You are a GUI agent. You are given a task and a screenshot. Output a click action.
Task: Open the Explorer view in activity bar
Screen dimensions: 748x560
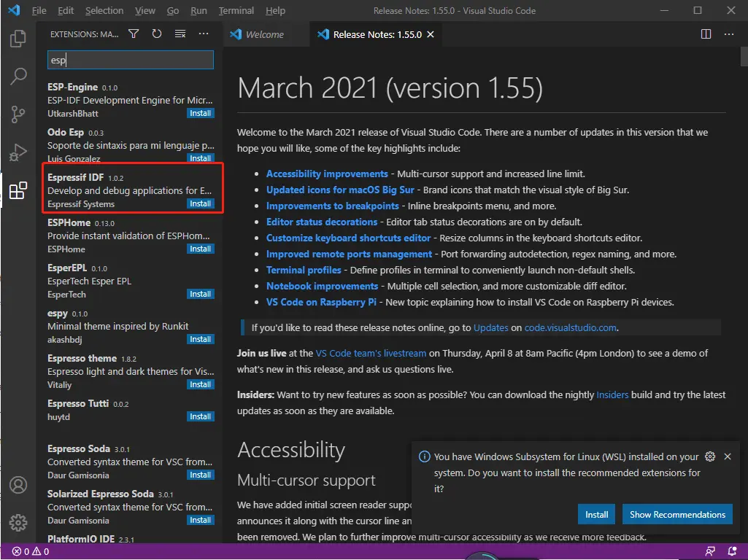click(x=18, y=39)
